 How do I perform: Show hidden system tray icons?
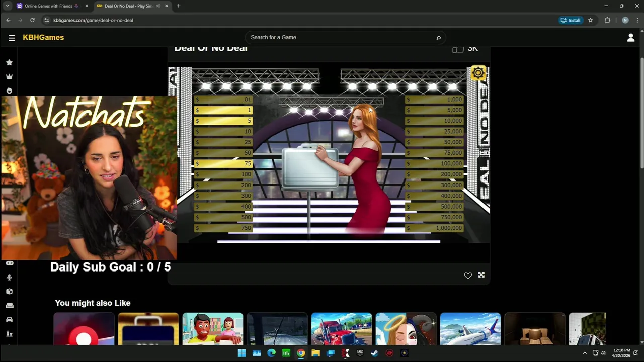[x=585, y=353]
